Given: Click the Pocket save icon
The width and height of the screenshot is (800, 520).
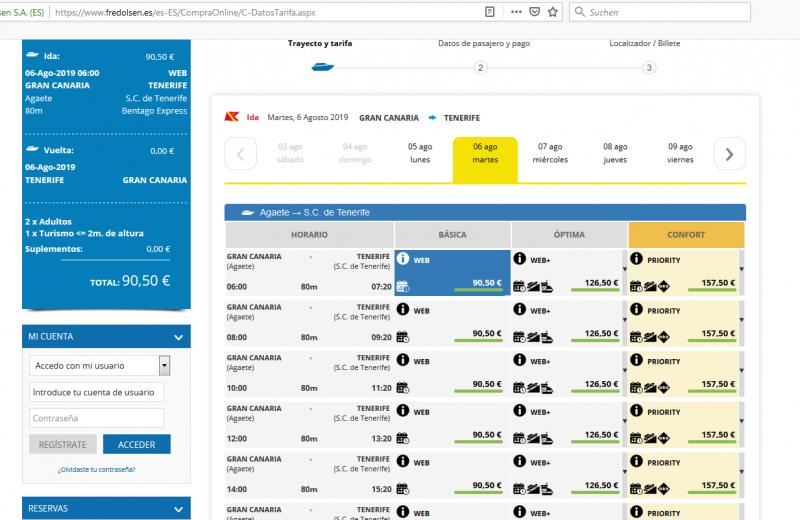Looking at the screenshot, I should pos(534,12).
